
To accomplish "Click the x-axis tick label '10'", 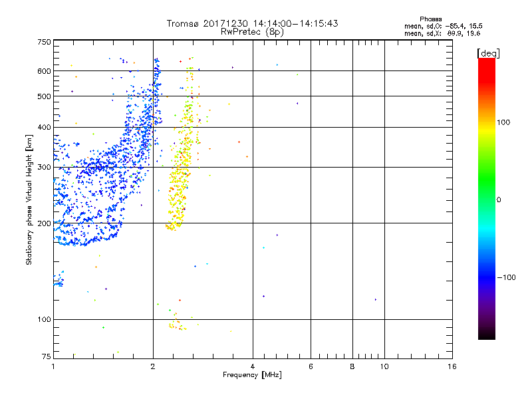I will point(384,366).
